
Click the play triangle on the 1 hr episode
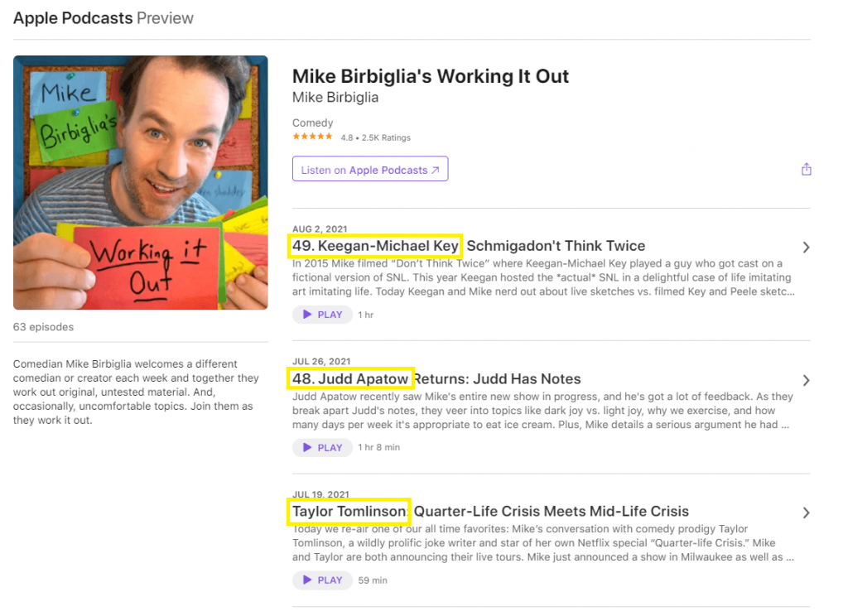tap(307, 315)
